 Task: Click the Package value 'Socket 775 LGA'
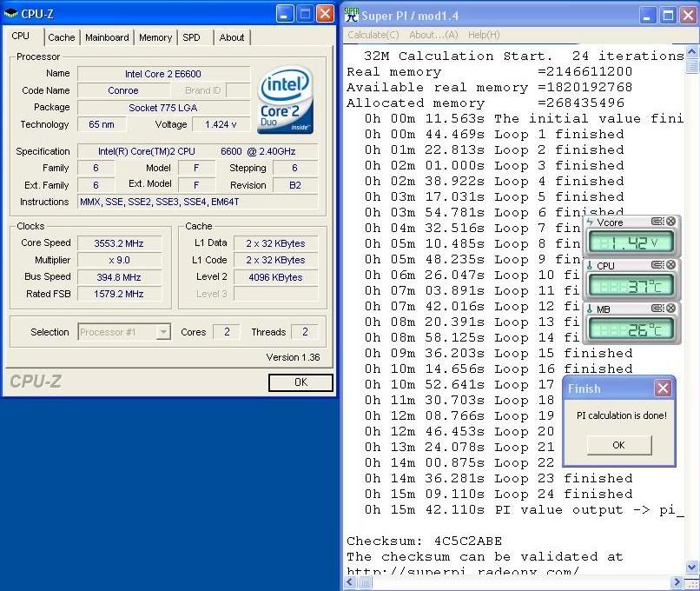click(163, 108)
